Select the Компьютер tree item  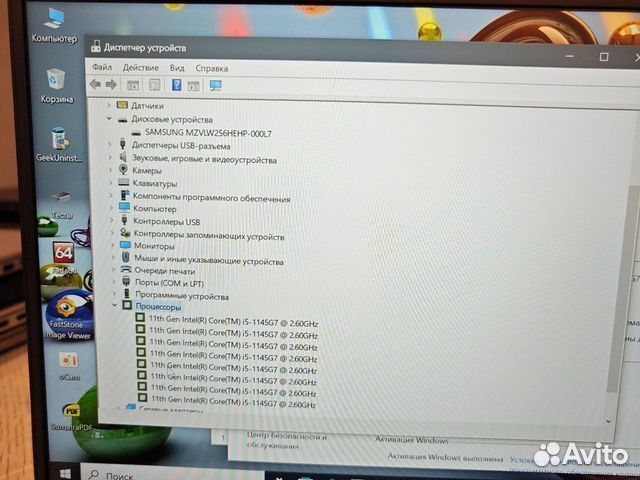pos(155,209)
